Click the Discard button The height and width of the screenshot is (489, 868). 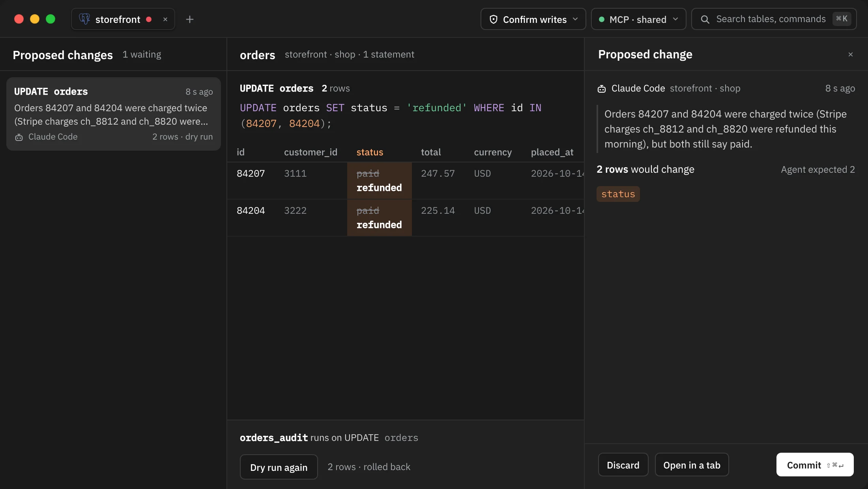click(x=623, y=465)
